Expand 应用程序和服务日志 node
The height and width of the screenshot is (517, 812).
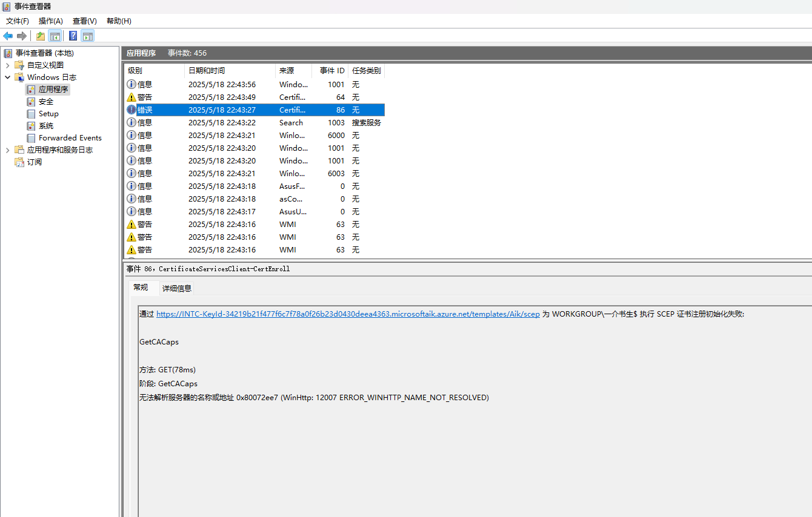coord(7,150)
